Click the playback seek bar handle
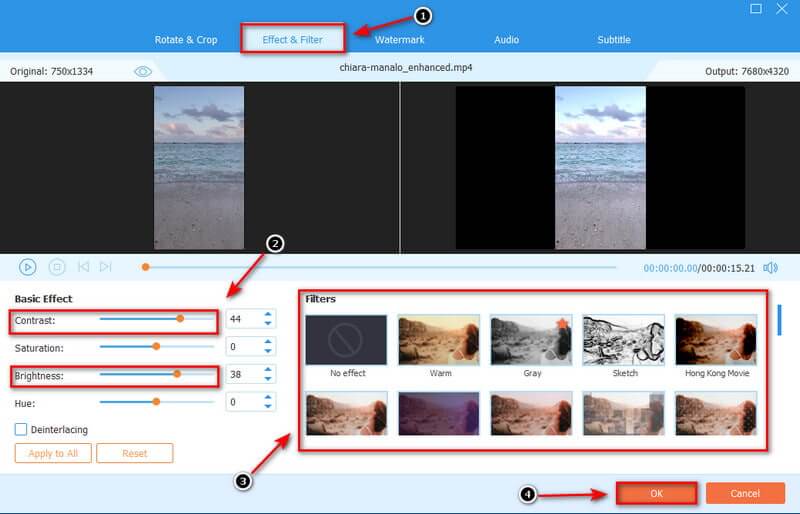Viewport: 800px width, 514px height. 145,267
